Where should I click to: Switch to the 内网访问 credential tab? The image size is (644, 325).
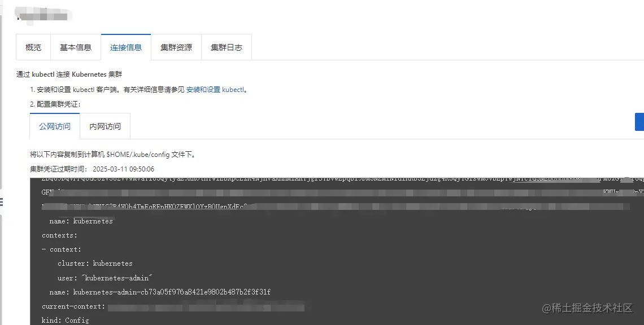tap(105, 126)
